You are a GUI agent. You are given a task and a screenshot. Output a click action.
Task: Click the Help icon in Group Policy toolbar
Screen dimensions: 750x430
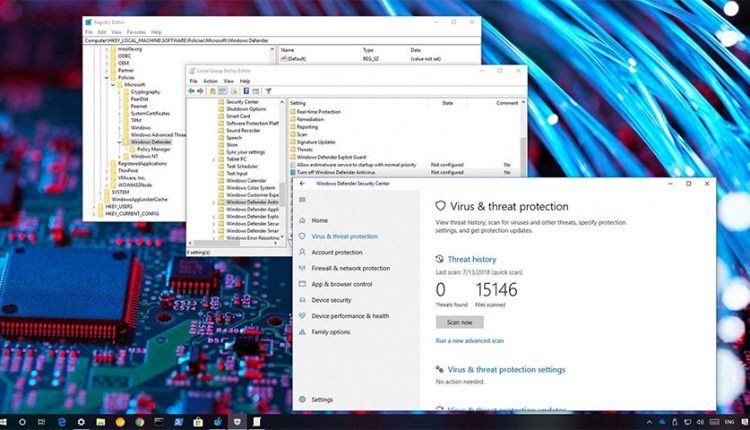(246, 91)
